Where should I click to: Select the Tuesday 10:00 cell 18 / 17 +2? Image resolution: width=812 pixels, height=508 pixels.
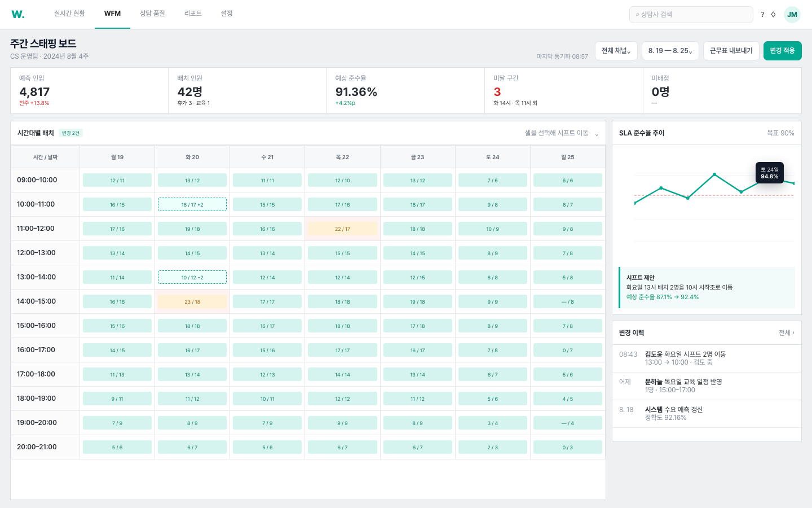pyautogui.click(x=192, y=204)
